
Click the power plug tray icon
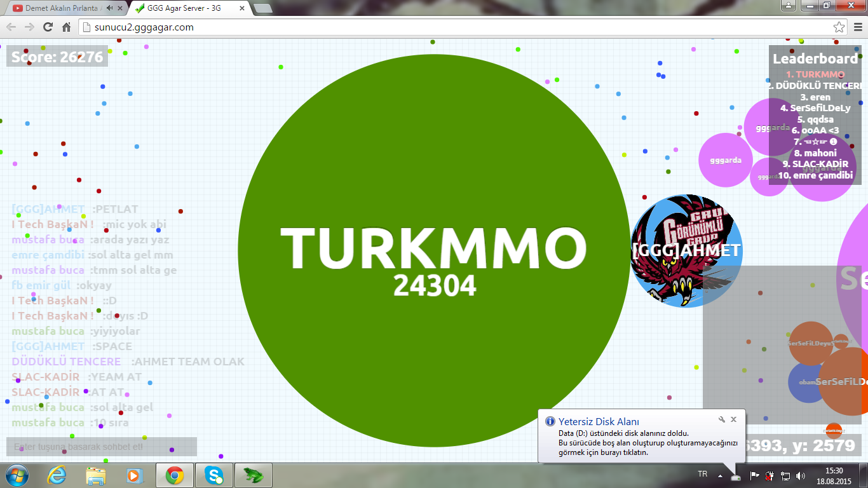tap(770, 475)
